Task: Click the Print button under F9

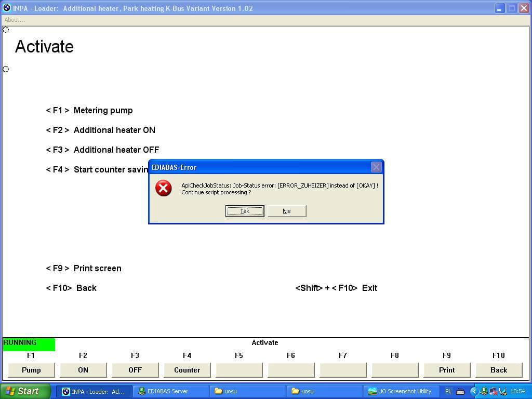Action: pos(446,370)
